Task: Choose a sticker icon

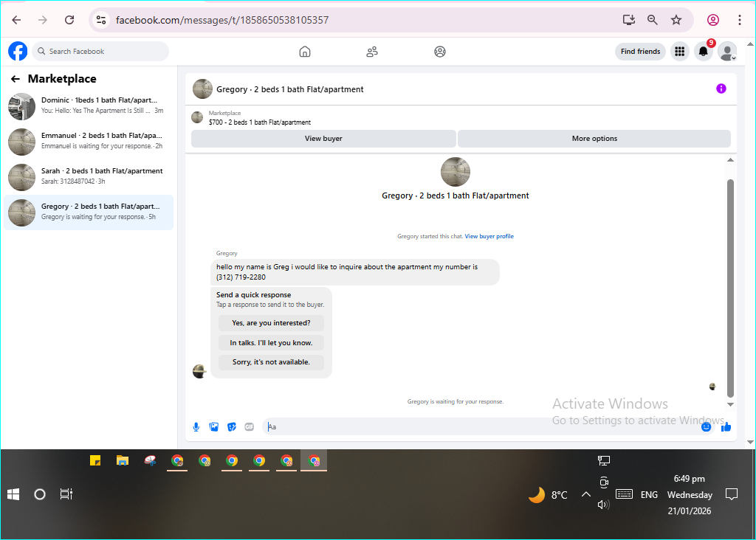Action: click(x=232, y=427)
